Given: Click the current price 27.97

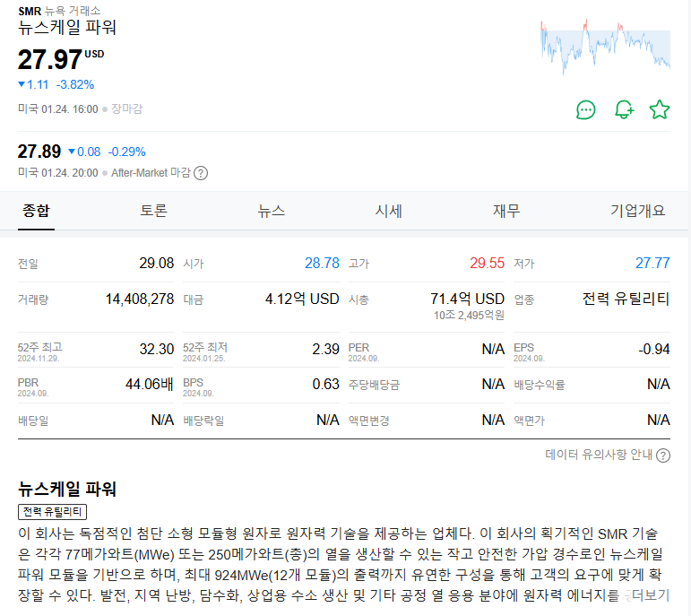Looking at the screenshot, I should coord(50,59).
